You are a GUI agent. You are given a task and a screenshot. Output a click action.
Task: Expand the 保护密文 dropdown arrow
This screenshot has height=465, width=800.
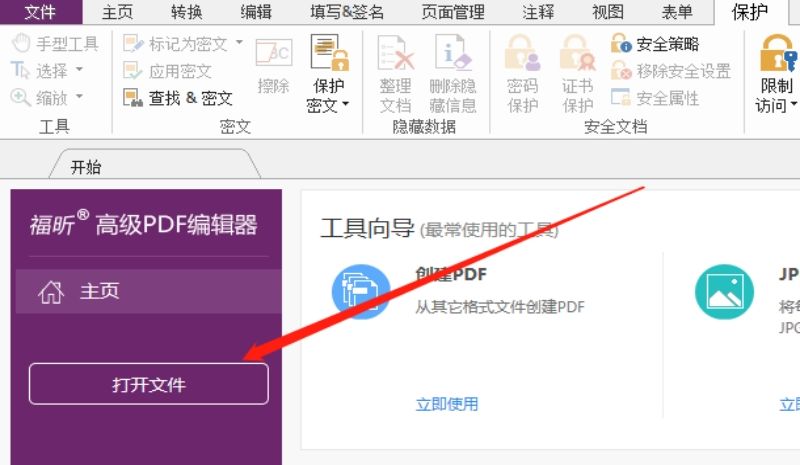tap(345, 104)
